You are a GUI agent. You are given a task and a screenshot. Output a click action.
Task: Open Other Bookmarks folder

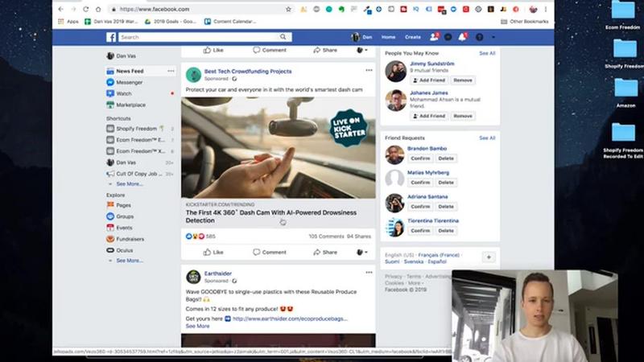coord(525,22)
